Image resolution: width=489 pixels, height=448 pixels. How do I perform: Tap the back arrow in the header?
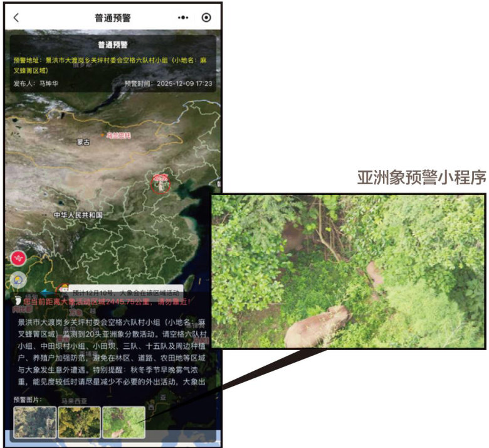pyautogui.click(x=16, y=18)
